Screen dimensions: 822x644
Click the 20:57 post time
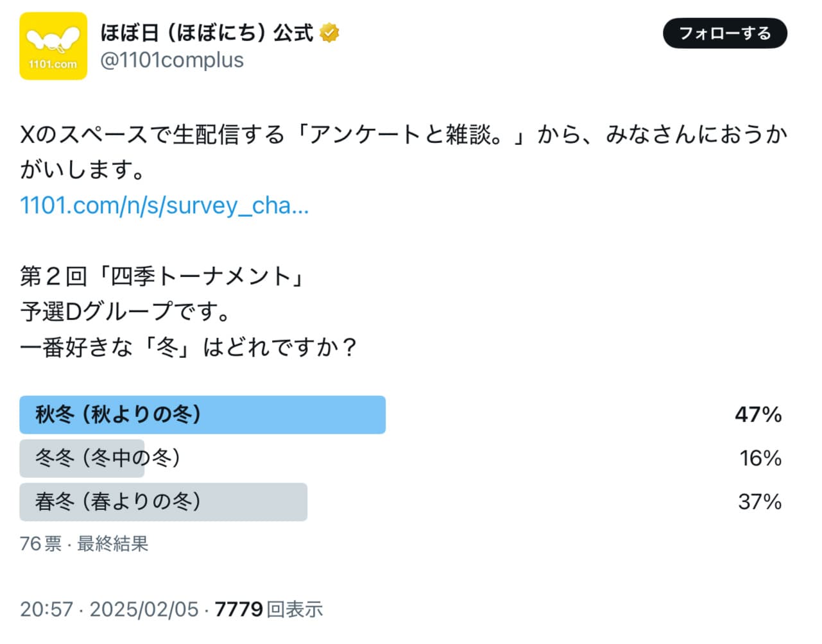[x=46, y=609]
